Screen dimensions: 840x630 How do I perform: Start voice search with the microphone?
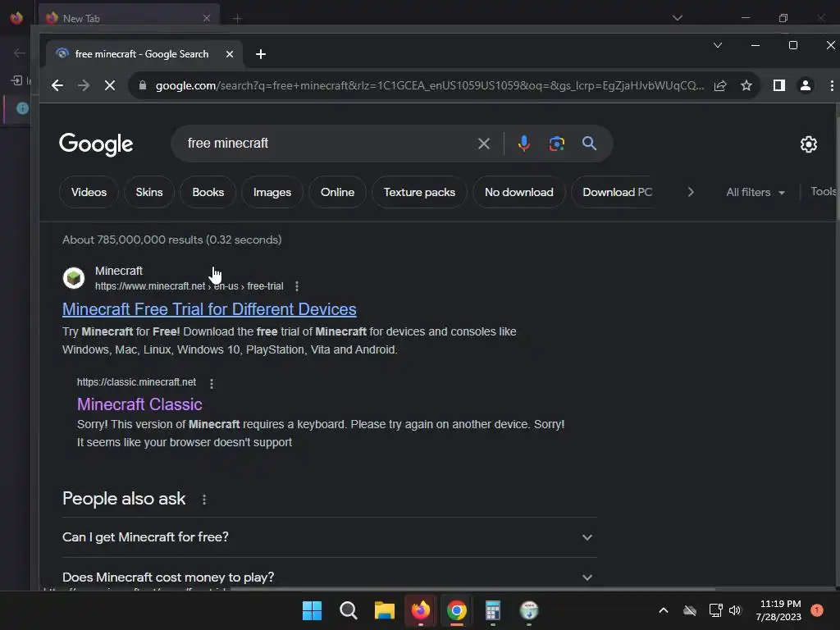point(524,144)
